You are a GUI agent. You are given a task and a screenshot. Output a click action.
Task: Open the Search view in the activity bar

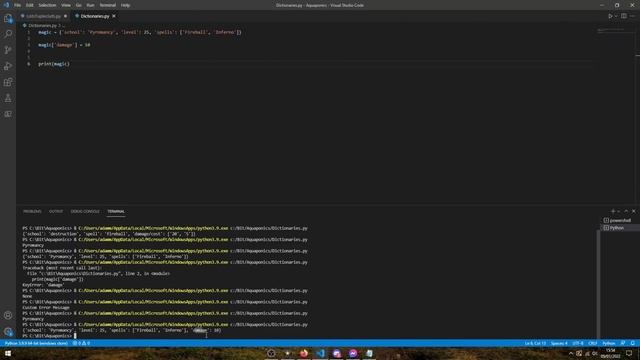click(8, 34)
